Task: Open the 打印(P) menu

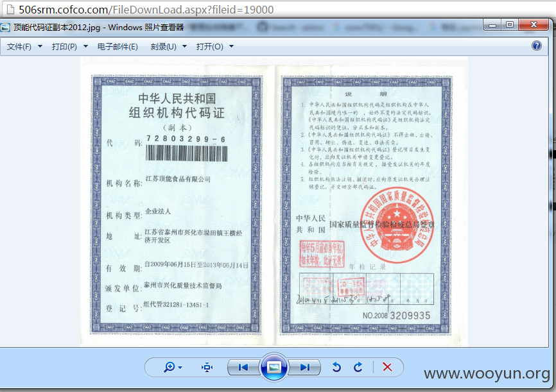Action: (64, 46)
